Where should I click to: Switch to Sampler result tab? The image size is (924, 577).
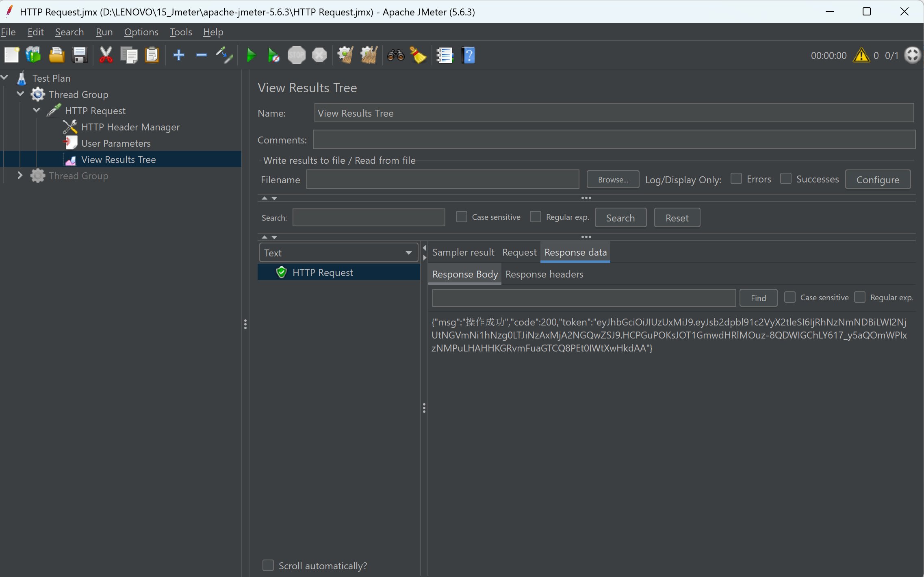point(463,252)
